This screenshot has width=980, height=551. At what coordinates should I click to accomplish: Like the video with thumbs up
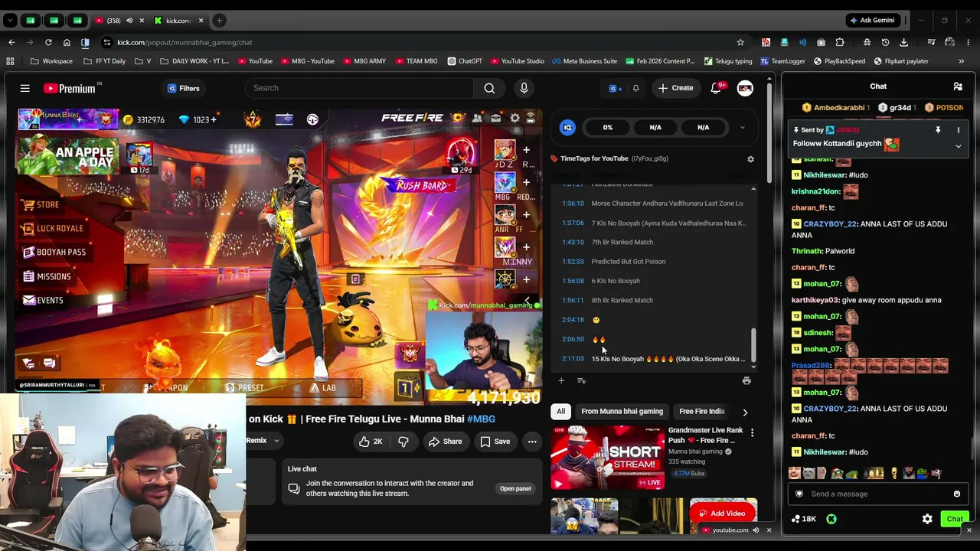(371, 442)
